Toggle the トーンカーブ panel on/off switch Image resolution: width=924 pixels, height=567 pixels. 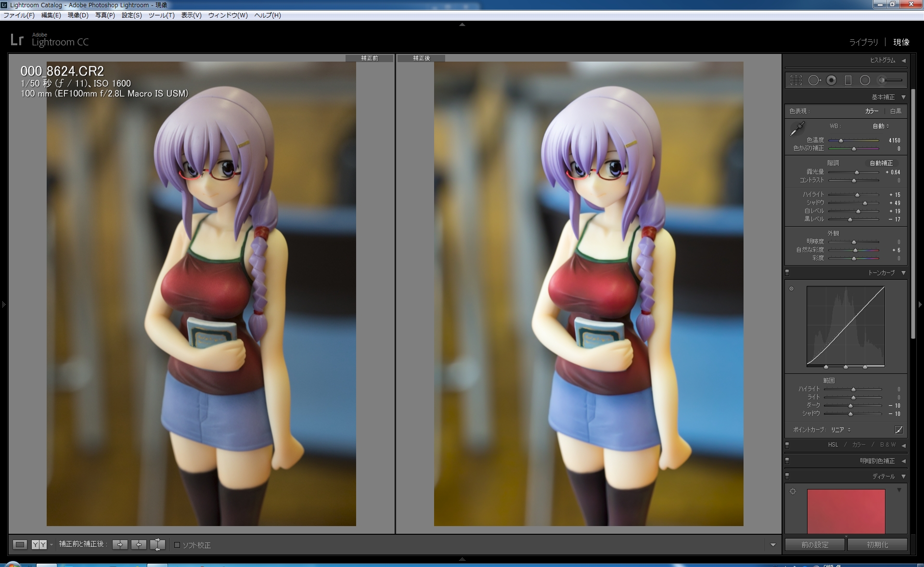(787, 272)
